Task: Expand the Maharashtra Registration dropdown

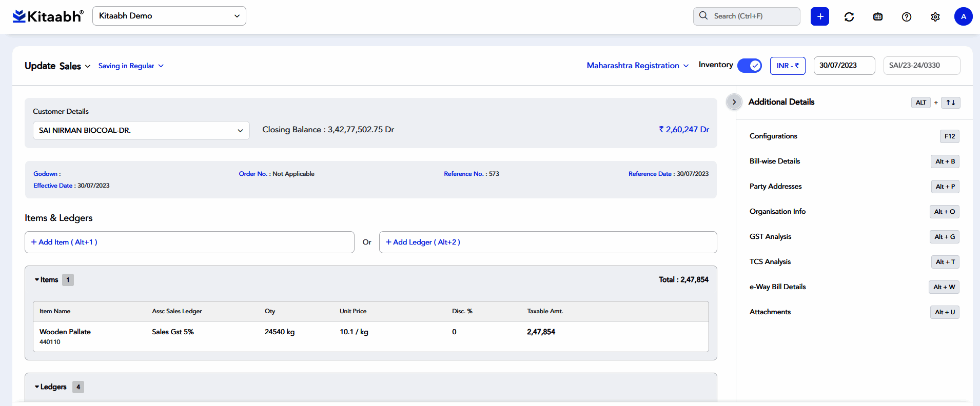Action: (x=637, y=66)
